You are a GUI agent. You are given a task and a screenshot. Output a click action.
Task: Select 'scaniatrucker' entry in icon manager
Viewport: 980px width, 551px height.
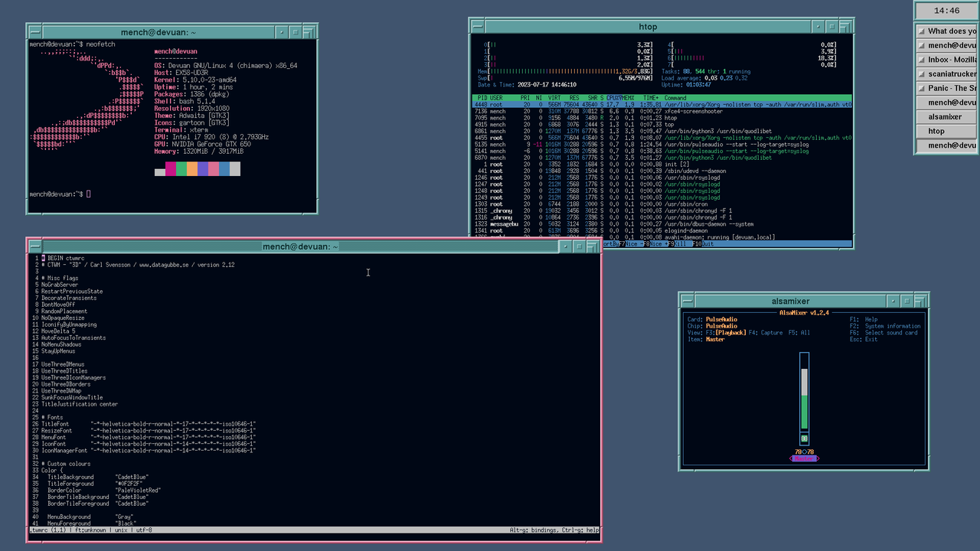tap(947, 74)
